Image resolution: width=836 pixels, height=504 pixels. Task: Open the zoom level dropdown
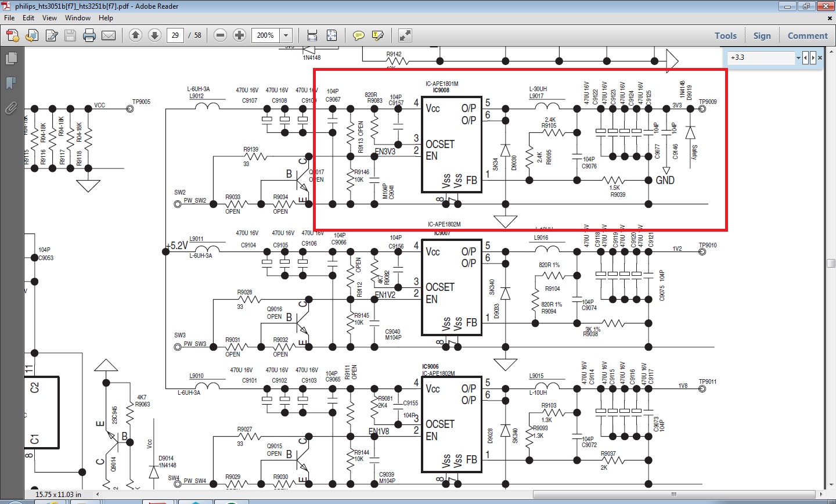point(286,35)
